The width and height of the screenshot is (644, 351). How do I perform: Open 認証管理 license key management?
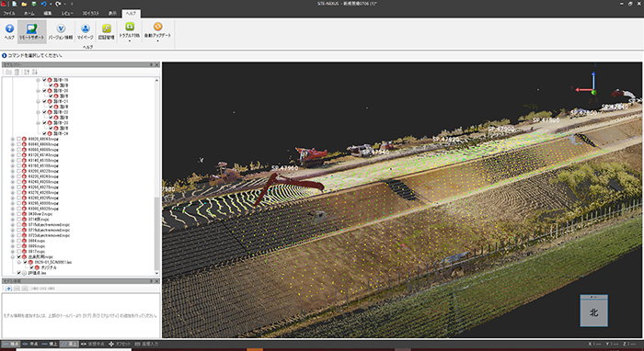point(107,32)
